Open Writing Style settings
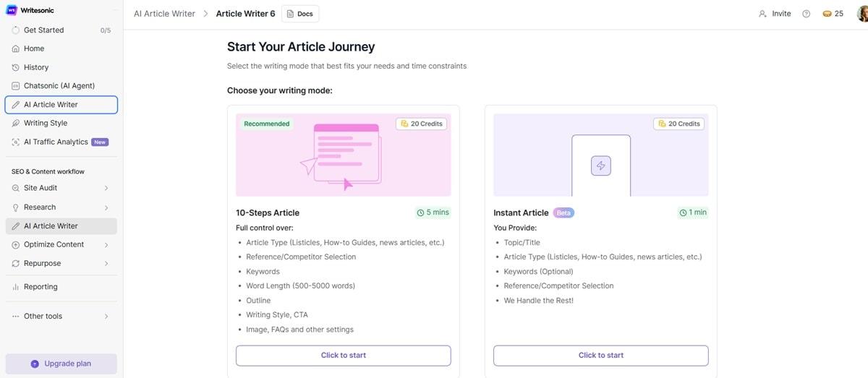Image resolution: width=868 pixels, height=378 pixels. (x=61, y=124)
